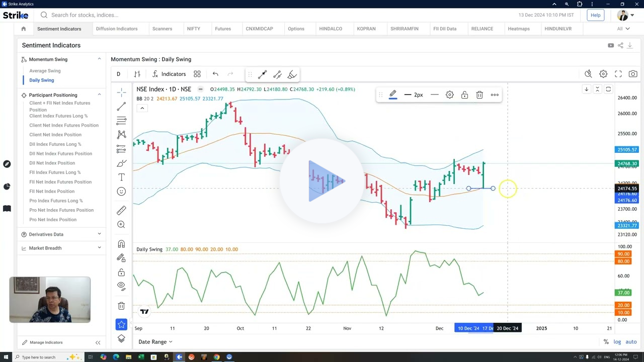
Task: Open the forecasting and measurement tools
Action: (121, 149)
